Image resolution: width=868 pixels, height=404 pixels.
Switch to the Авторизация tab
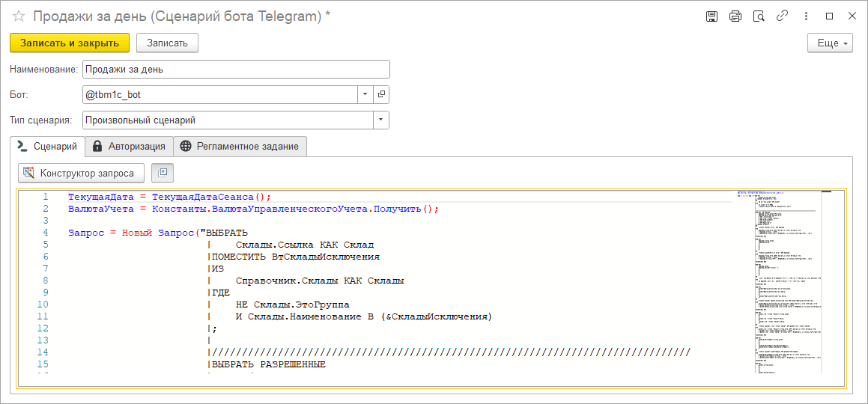pyautogui.click(x=129, y=147)
